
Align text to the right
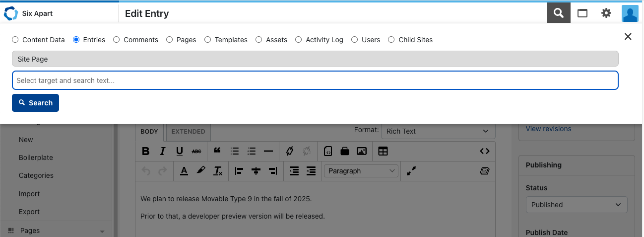coord(273,171)
